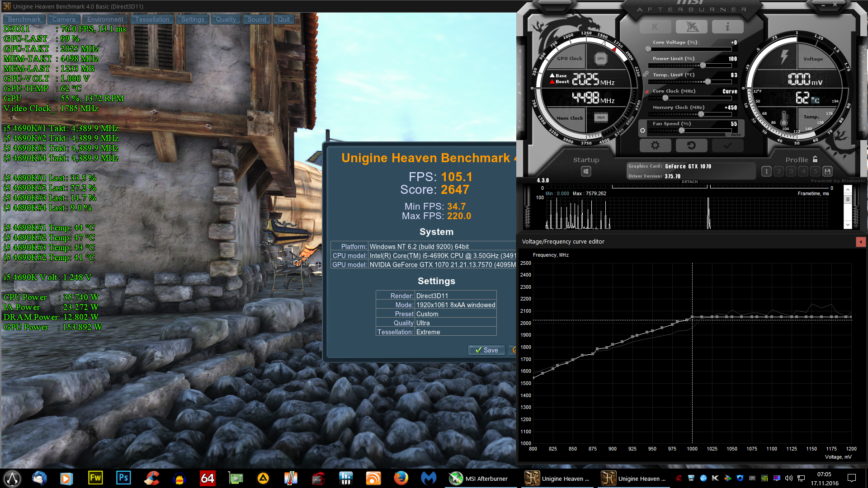This screenshot has height=488, width=868.
Task: Open the Quality dropdown menu
Action: (x=226, y=19)
